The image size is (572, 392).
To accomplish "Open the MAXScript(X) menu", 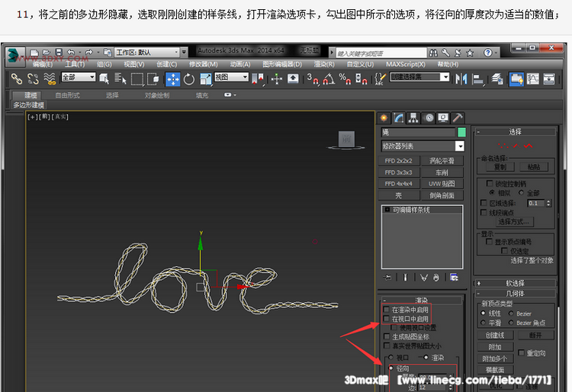I will (x=406, y=64).
